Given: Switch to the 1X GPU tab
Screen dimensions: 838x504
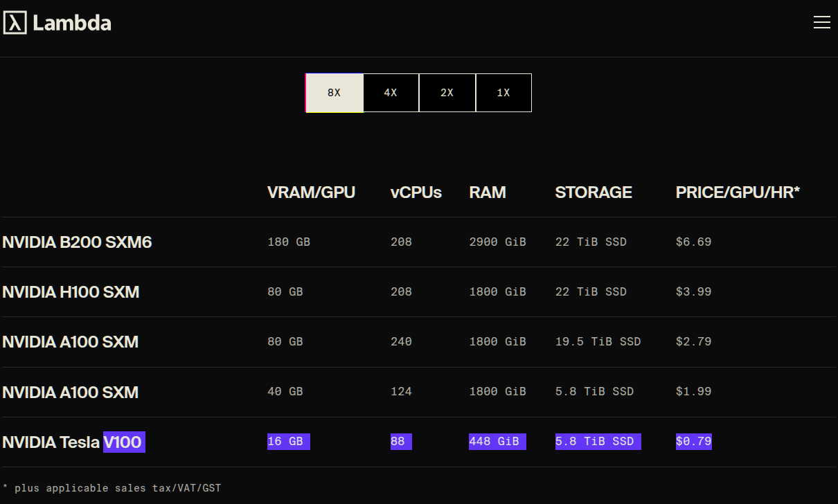Looking at the screenshot, I should coord(503,93).
